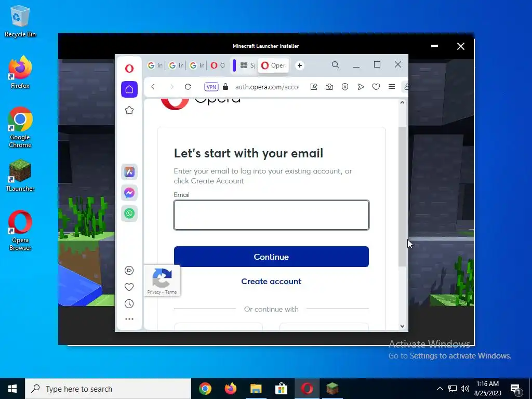Image resolution: width=532 pixels, height=399 pixels.
Task: Add page to bookmarks heart icon
Action: (376, 87)
